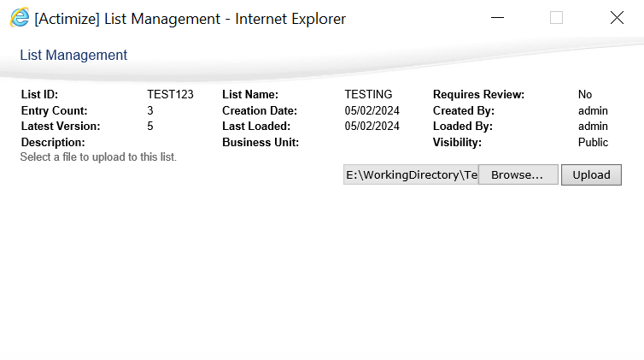Select the TESTING list name value
Image resolution: width=644 pixels, height=360 pixels.
coord(368,95)
